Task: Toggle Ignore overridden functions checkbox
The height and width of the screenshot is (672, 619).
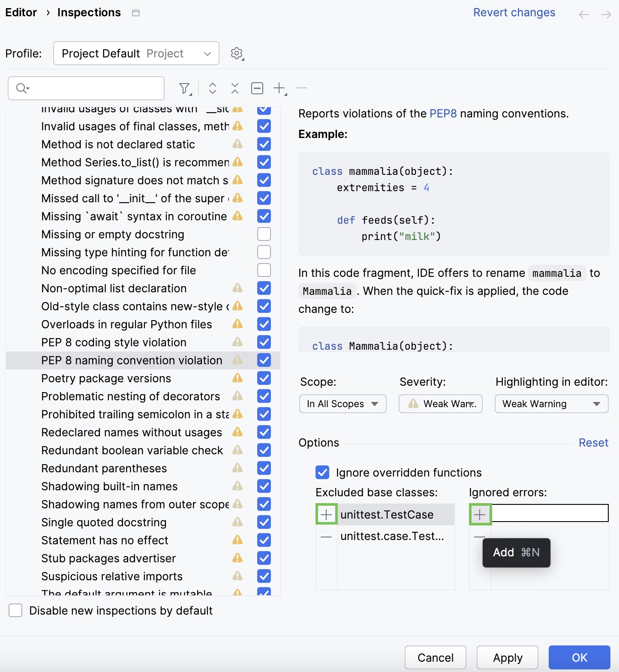Action: coord(322,472)
